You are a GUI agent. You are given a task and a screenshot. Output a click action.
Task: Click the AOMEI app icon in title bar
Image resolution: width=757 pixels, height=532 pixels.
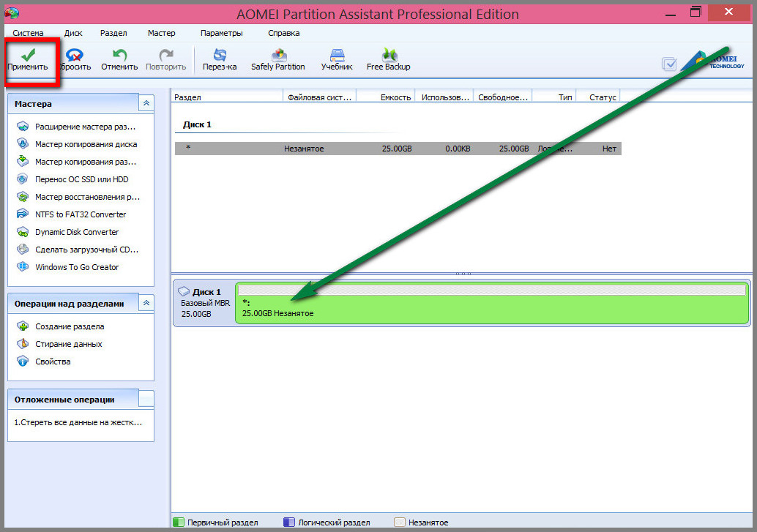(x=12, y=13)
